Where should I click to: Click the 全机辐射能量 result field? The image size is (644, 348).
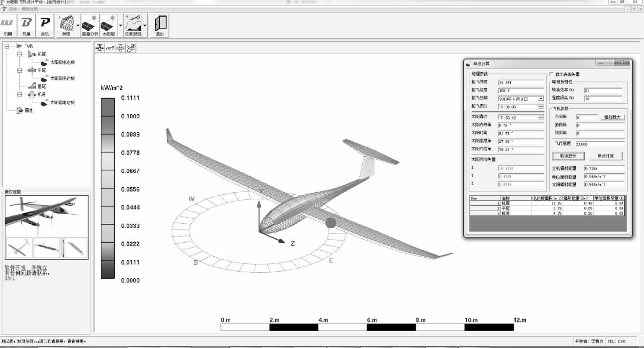click(x=604, y=168)
